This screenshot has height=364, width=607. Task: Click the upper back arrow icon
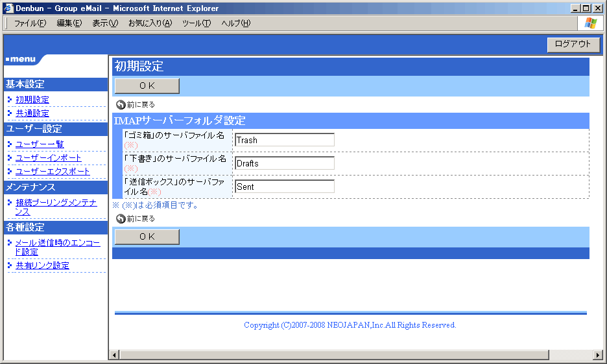tap(121, 104)
